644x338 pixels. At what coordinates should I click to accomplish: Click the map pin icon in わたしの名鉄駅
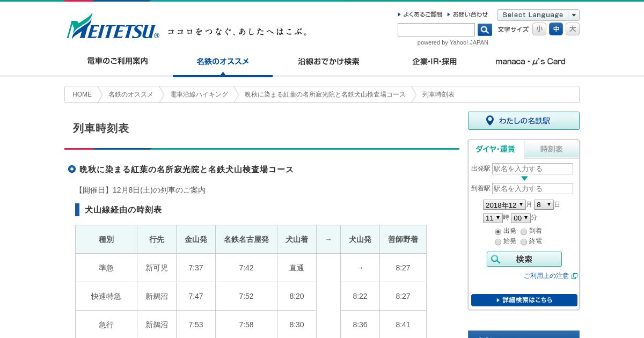coord(489,121)
